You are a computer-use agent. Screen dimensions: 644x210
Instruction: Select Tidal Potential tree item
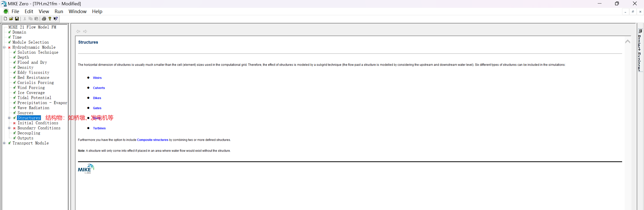pyautogui.click(x=34, y=98)
